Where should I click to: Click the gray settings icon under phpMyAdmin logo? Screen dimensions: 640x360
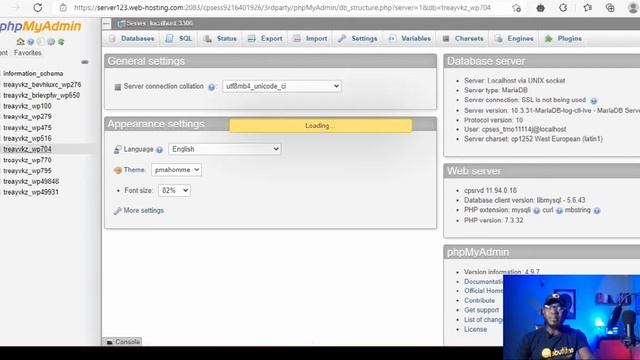[51, 42]
